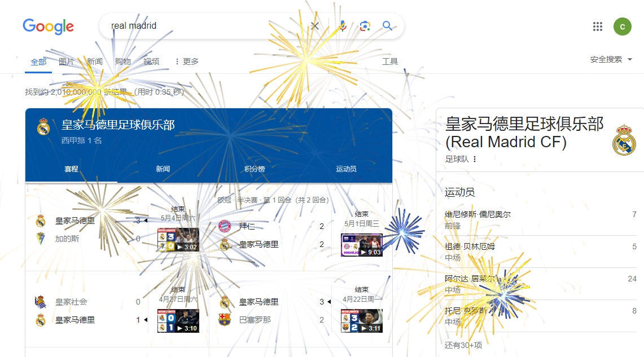Viewport: 644px width, 357px height.
Task: Click the Bayern Munich team logo
Action: 224,226
